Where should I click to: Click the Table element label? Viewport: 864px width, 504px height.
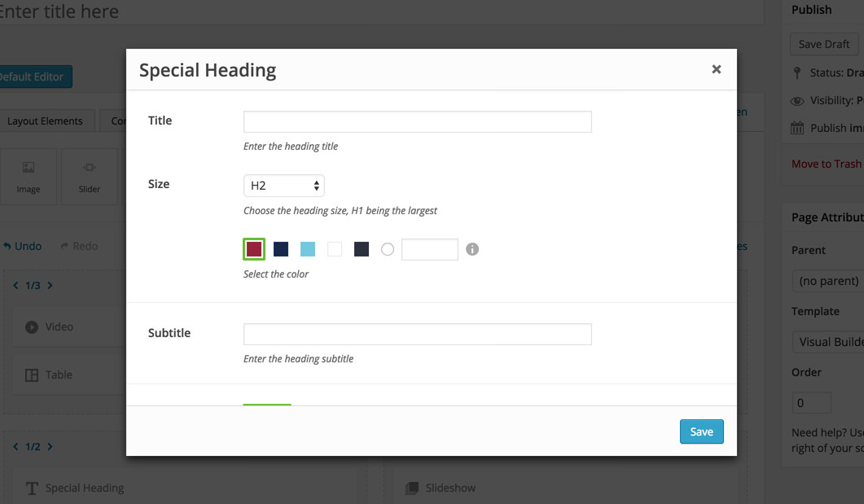tap(59, 375)
